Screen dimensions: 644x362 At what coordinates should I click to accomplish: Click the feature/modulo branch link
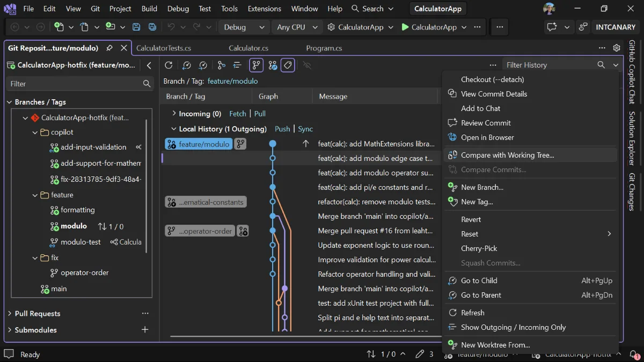click(x=233, y=81)
